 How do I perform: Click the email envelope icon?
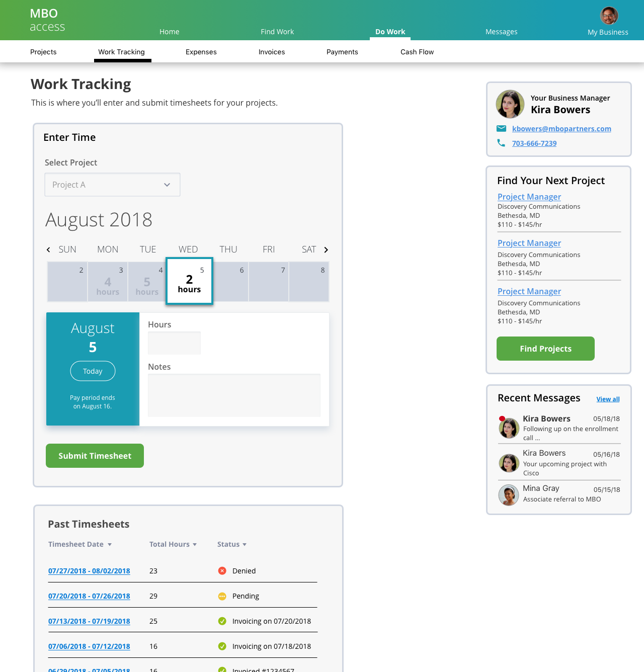click(x=502, y=129)
